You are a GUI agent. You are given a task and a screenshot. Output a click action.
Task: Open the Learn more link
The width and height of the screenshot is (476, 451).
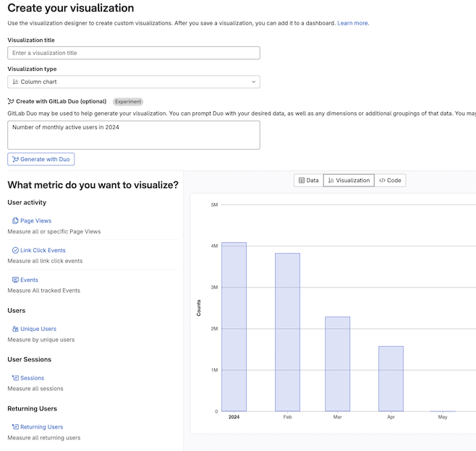pyautogui.click(x=352, y=23)
